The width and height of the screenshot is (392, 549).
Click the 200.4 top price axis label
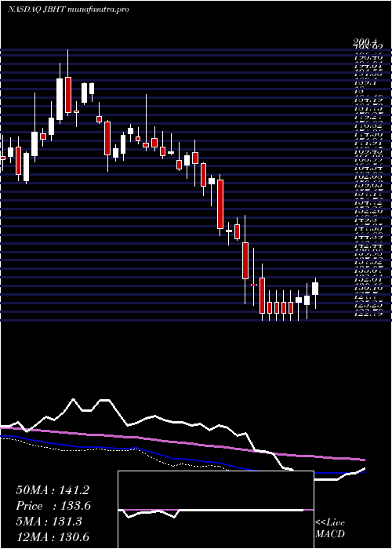pos(365,42)
